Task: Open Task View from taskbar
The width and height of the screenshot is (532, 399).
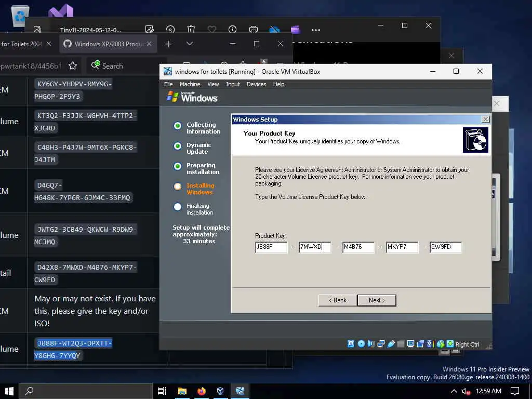Action: tap(162, 391)
